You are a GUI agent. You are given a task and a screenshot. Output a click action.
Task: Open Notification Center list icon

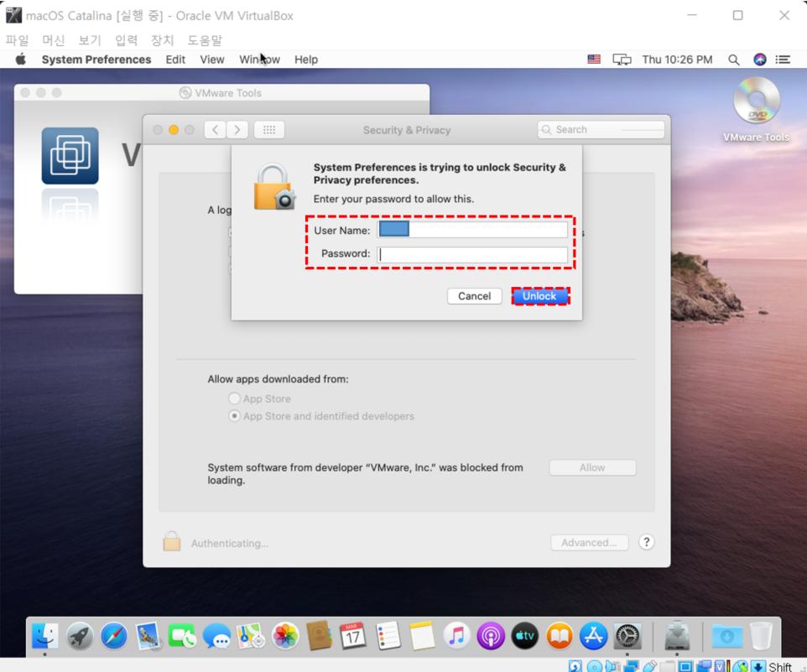pos(783,60)
